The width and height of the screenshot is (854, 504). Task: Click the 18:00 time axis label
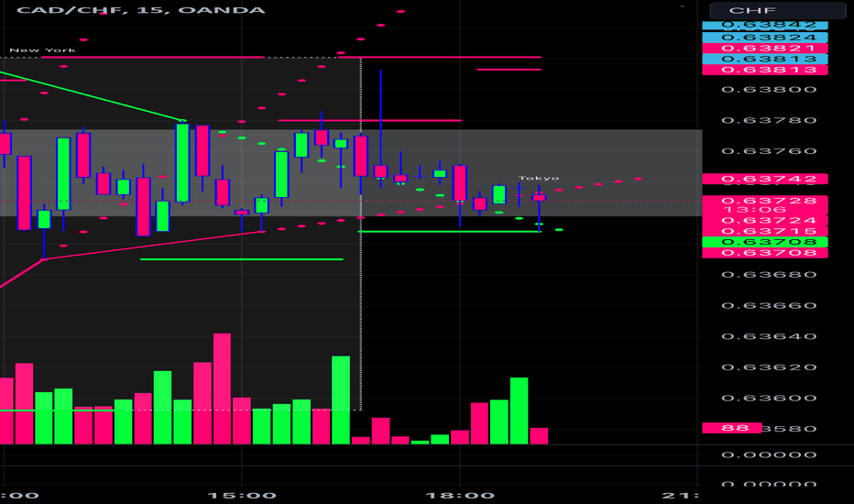[460, 495]
